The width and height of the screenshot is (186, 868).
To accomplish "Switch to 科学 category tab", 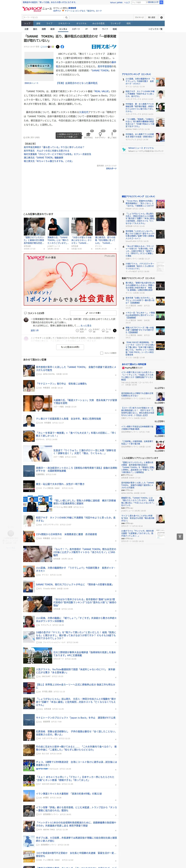I will (x=95, y=29).
